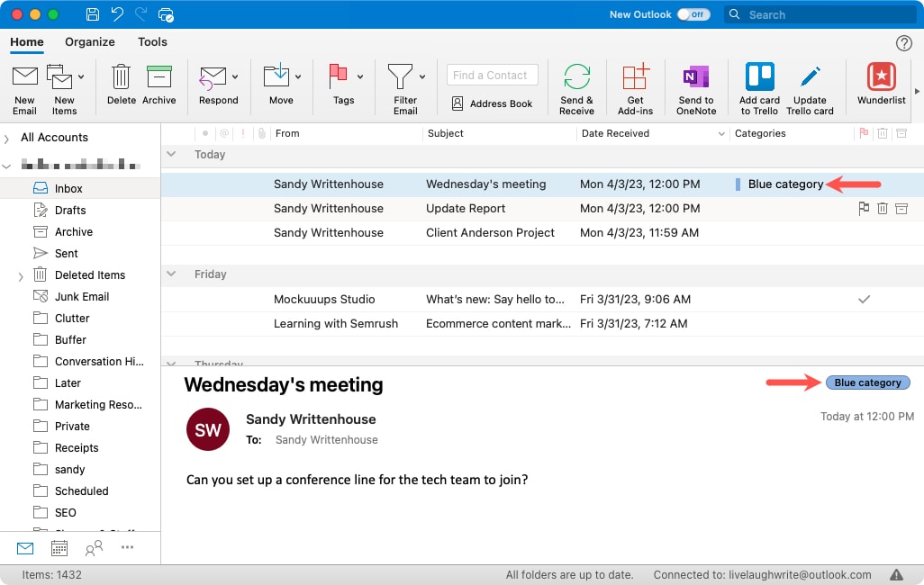
Task: Collapse the Today message group
Action: [171, 154]
